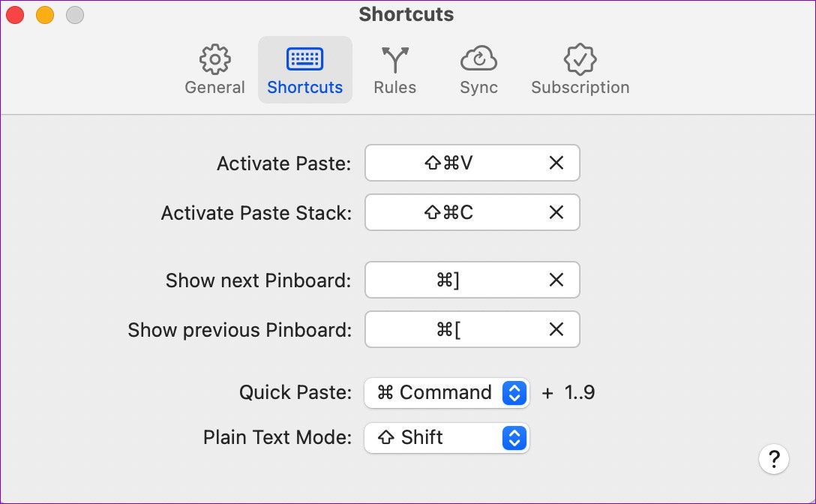816x504 pixels.
Task: Remove the Show next Pinboard shortcut
Action: click(556, 280)
